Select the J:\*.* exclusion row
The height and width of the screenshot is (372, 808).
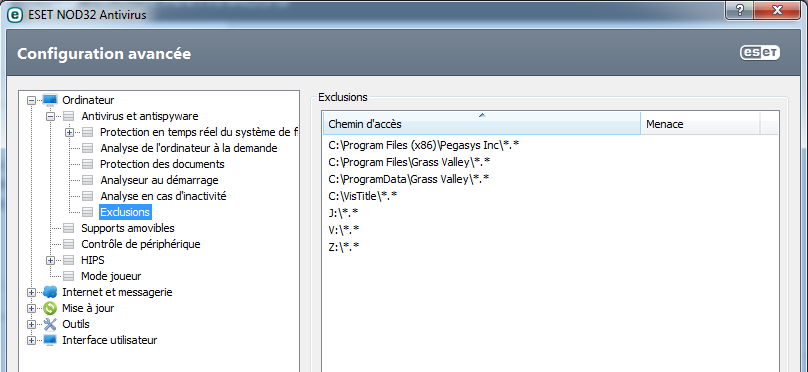[x=343, y=213]
